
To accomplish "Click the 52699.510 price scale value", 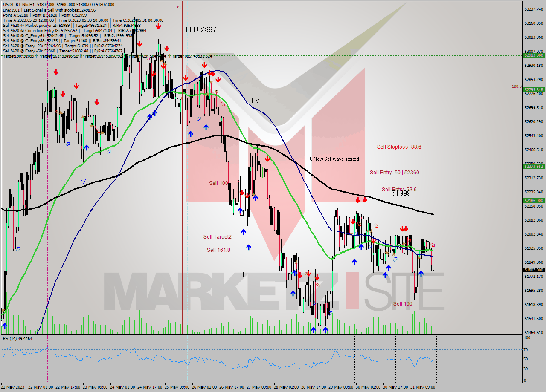I will pos(534,107).
